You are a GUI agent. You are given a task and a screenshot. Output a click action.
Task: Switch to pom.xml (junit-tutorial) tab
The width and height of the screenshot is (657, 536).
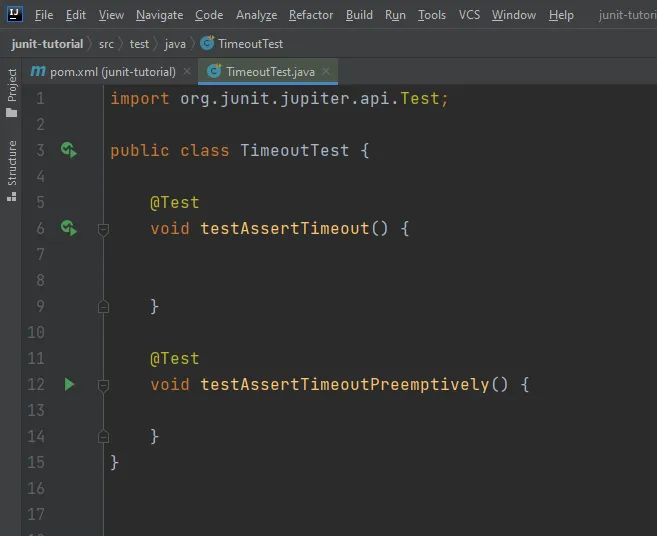(113, 72)
